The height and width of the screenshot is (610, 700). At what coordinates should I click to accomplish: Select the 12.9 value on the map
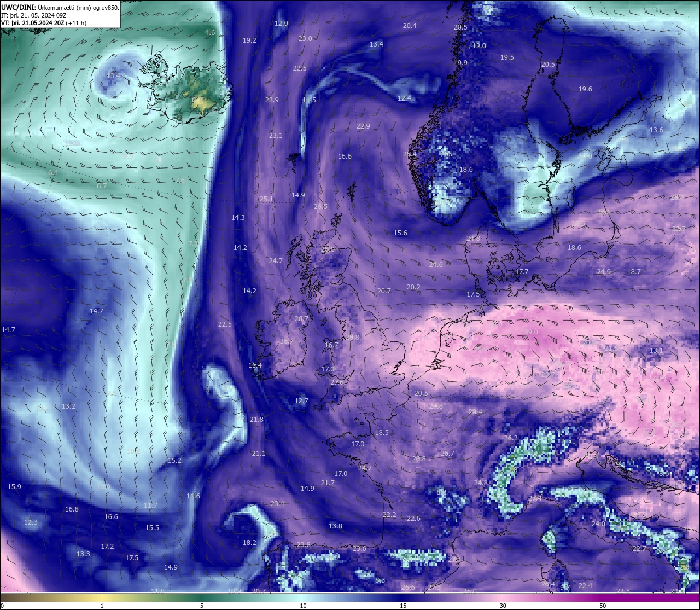[281, 24]
